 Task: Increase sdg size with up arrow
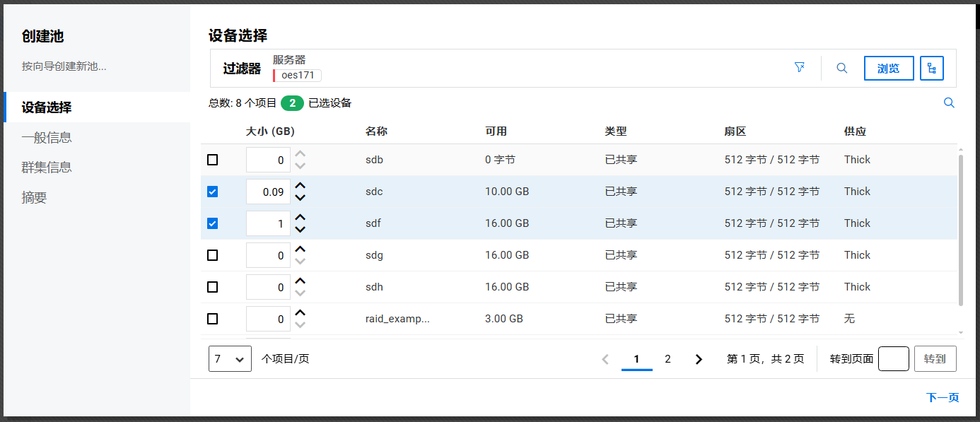(301, 250)
